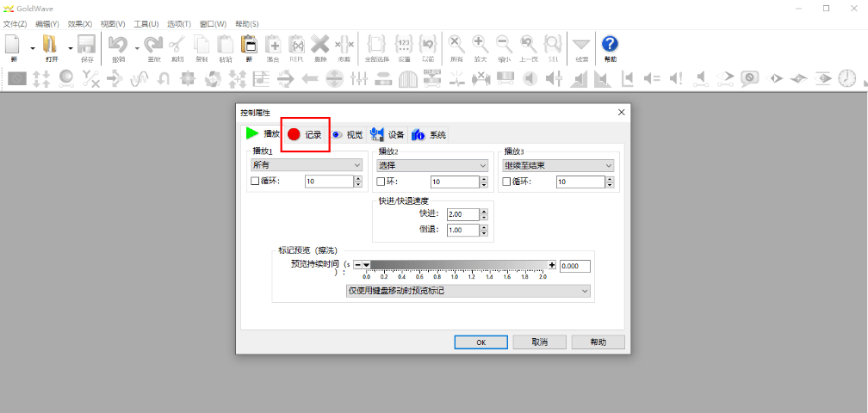Open the 播放3 dropdown showing 继续至结束
Image resolution: width=868 pixels, height=413 pixels.
(x=558, y=165)
